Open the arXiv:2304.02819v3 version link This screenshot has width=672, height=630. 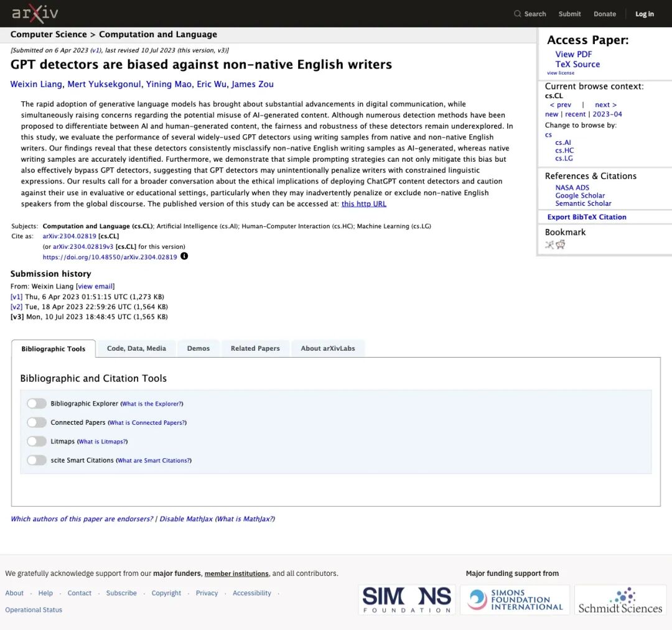pyautogui.click(x=83, y=247)
